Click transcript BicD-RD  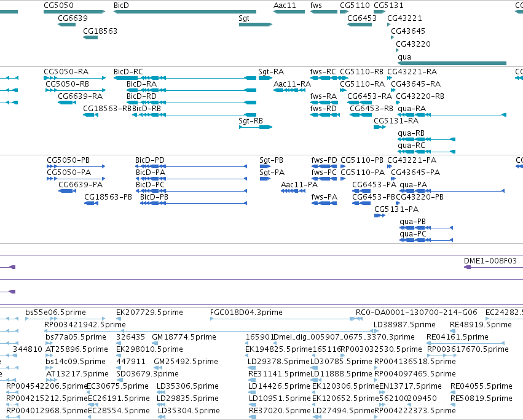(192, 103)
